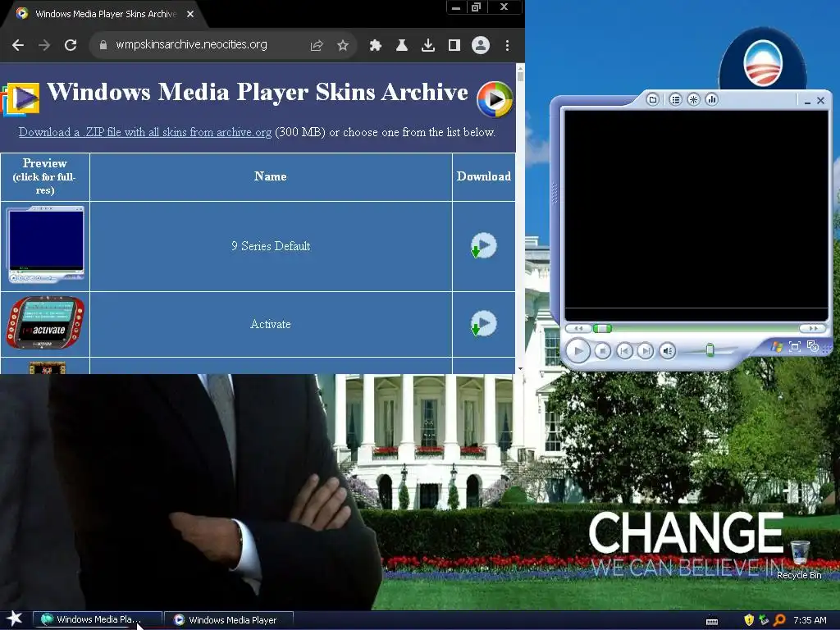Click the 'Download' column header
The image size is (840, 630).
(x=484, y=176)
